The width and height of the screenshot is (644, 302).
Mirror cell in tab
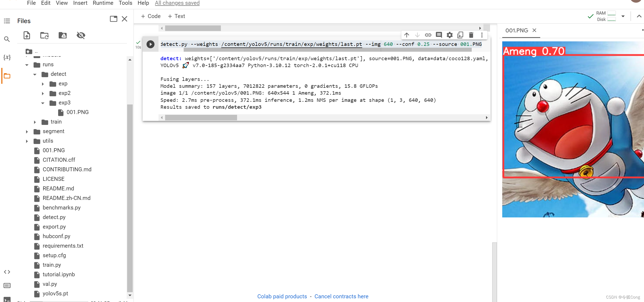(x=460, y=35)
